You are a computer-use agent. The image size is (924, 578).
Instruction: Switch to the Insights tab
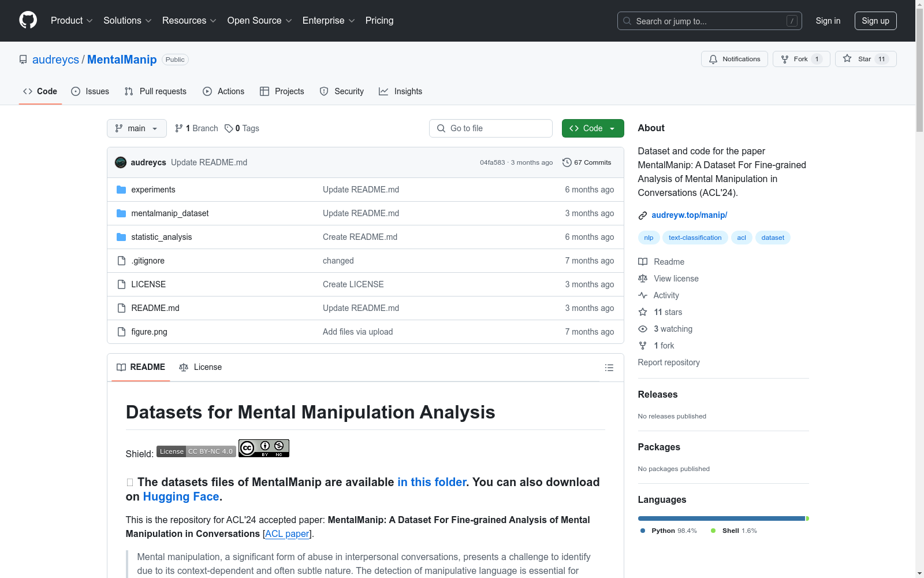401,91
